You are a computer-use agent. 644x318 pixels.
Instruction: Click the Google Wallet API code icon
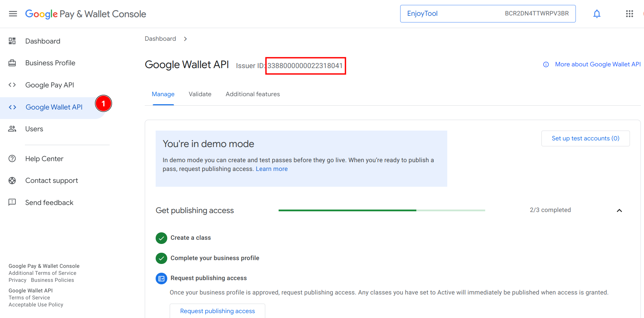tap(12, 107)
